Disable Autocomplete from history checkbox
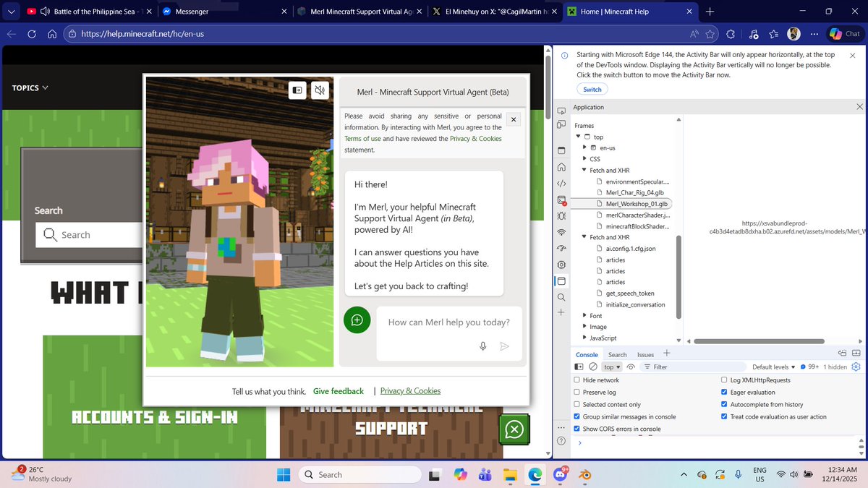 point(724,405)
